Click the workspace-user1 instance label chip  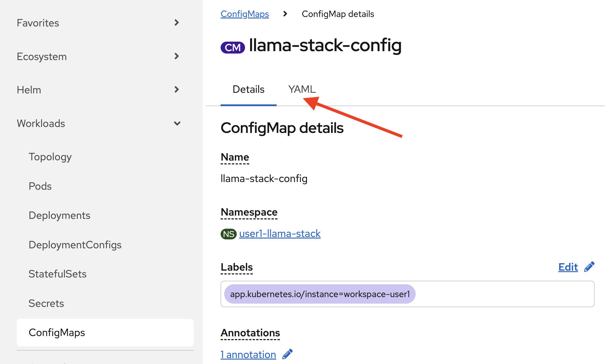[x=319, y=294]
